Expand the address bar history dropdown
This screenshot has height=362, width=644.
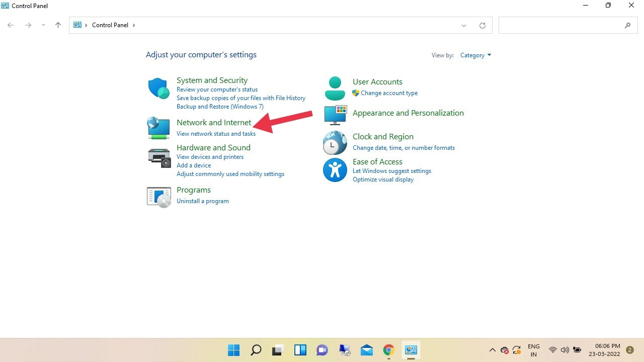(x=464, y=25)
